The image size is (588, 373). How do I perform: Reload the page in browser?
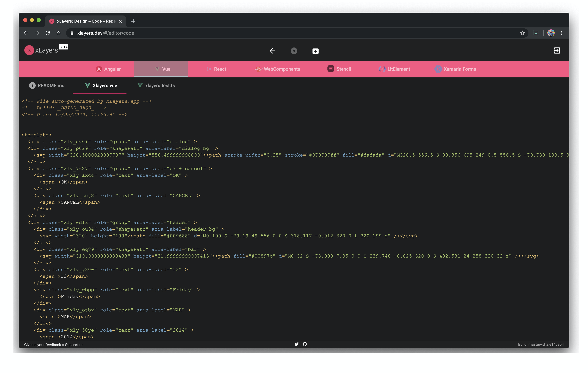48,33
